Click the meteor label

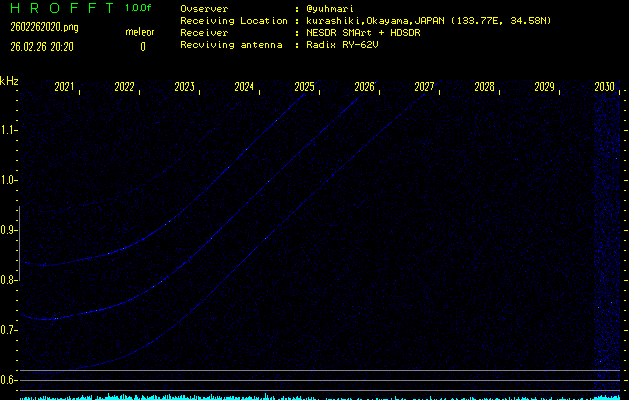click(x=139, y=32)
